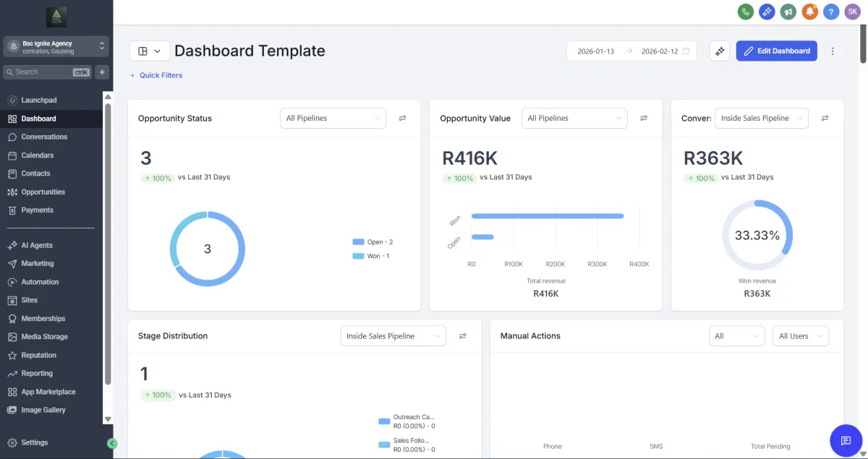Open filter settings on Opportunity Status widget
The image size is (868, 459).
coord(403,118)
